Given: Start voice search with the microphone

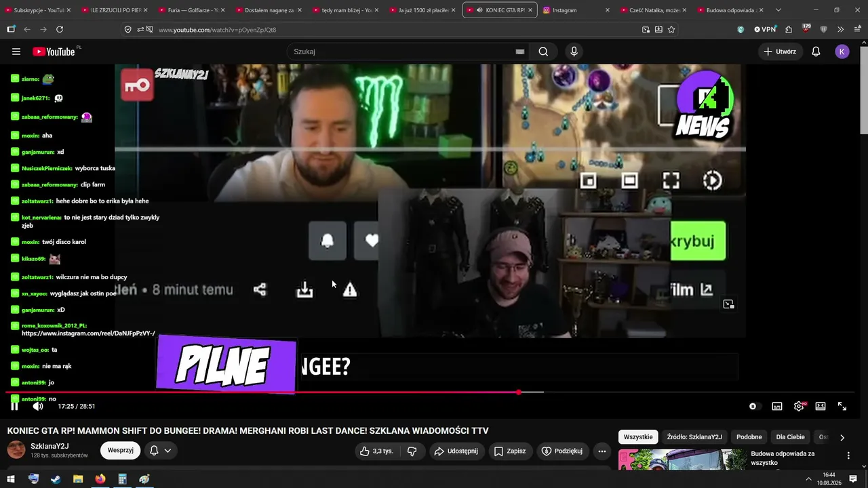Looking at the screenshot, I should tap(574, 52).
